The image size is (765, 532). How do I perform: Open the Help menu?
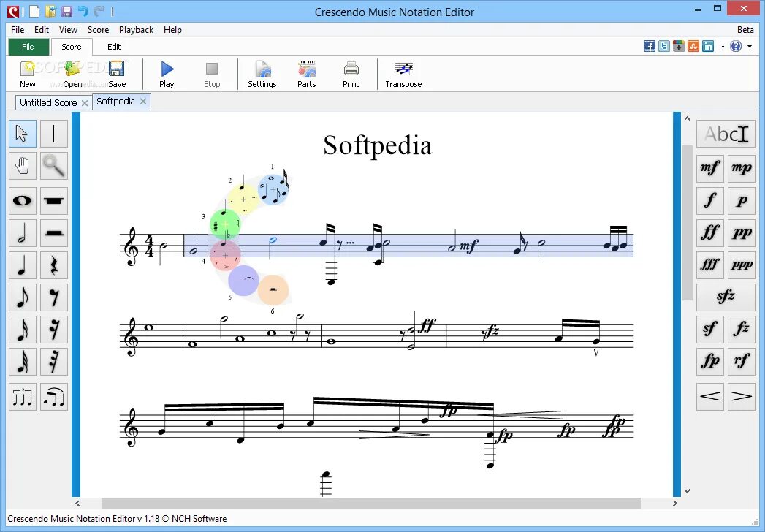172,30
